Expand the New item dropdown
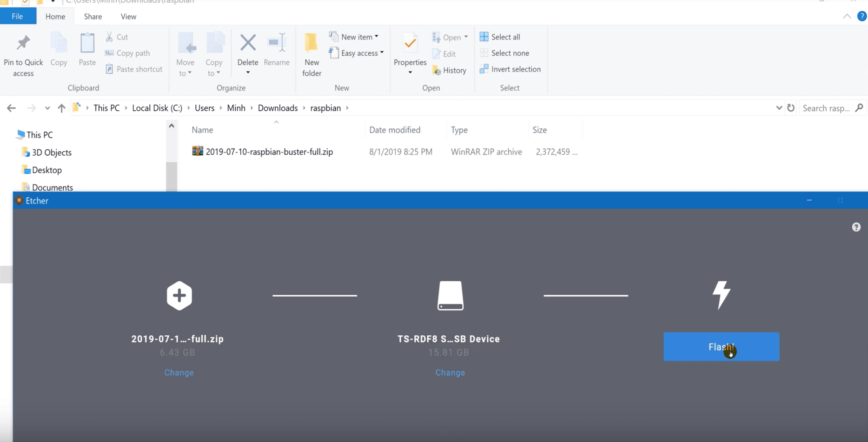 (354, 37)
